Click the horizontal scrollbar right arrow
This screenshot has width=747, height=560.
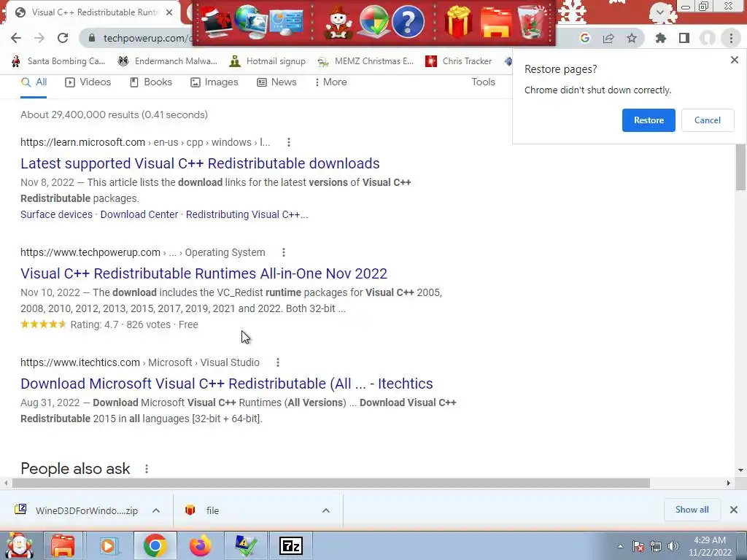coord(728,483)
